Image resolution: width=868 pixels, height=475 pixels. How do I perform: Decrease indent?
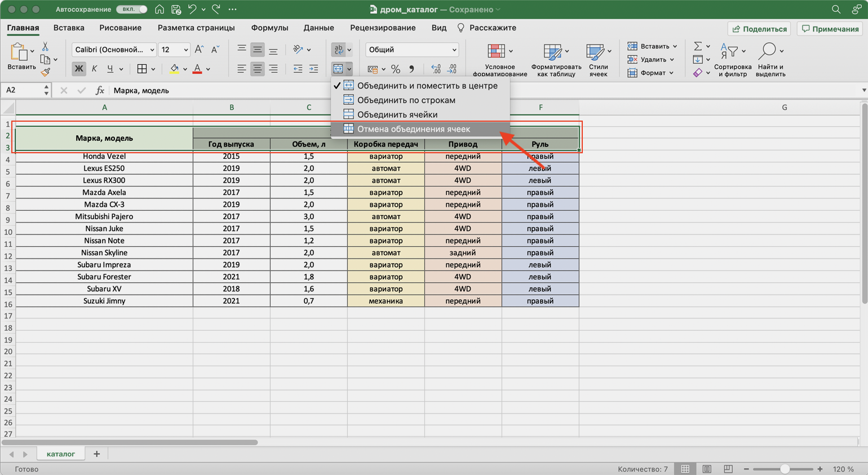tap(298, 69)
